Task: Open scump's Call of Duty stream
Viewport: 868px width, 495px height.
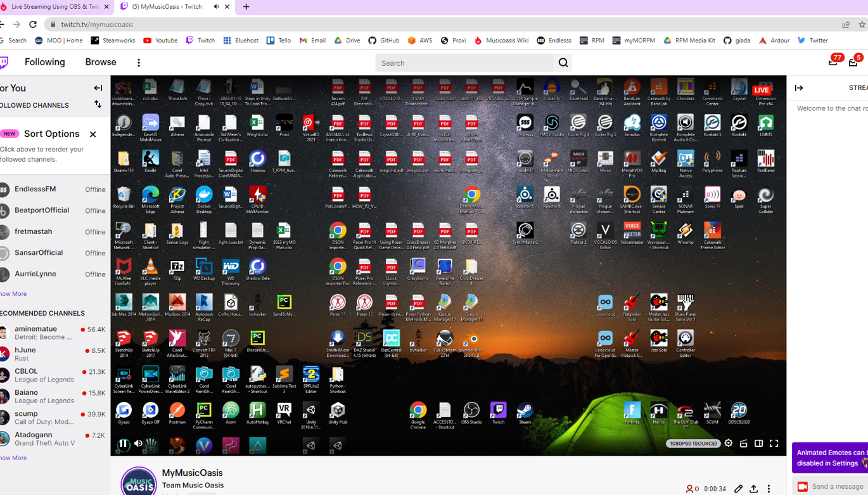Action: click(53, 418)
